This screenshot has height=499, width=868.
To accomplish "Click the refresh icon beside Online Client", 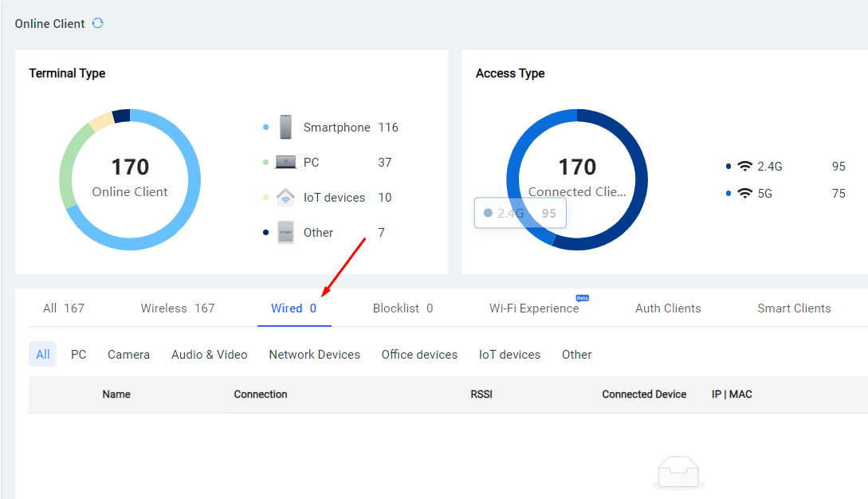I will [x=98, y=23].
